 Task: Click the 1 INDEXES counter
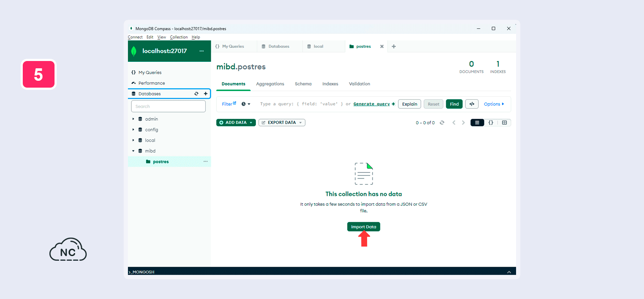pyautogui.click(x=498, y=67)
